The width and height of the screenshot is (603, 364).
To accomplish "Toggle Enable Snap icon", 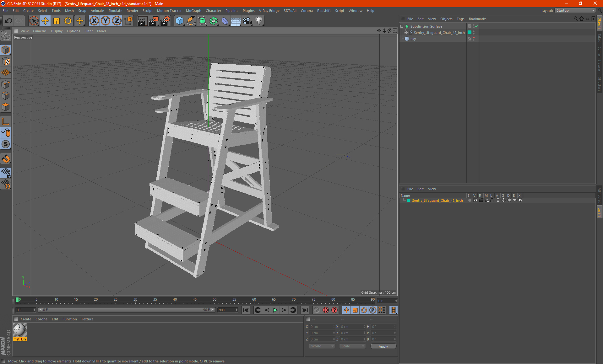I will click(x=6, y=159).
